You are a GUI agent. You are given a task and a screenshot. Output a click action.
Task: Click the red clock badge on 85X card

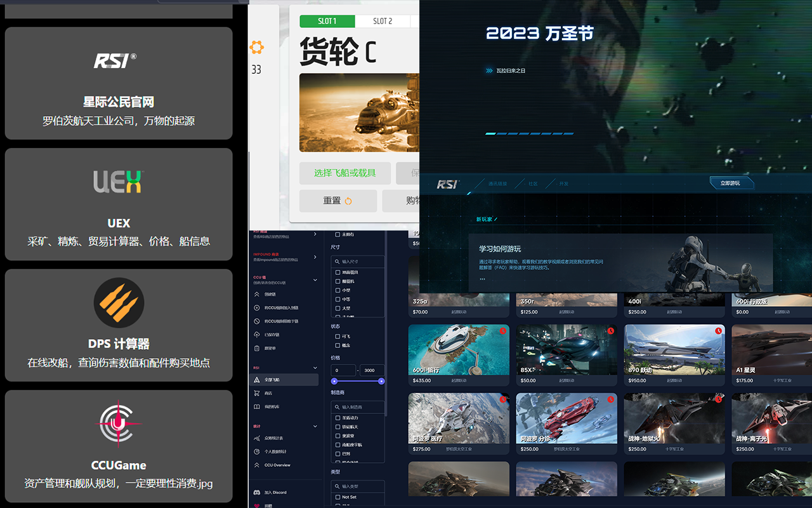point(611,331)
